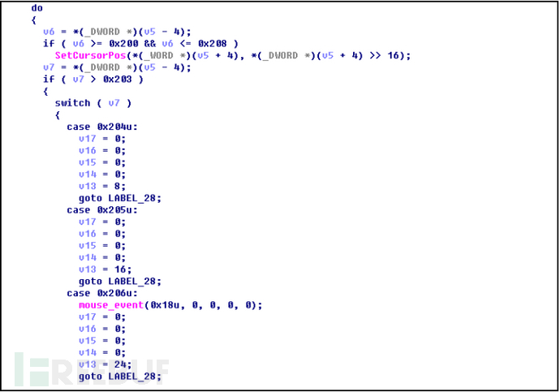This screenshot has width=560, height=392.
Task: Click the "v13 = 24;" assignment
Action: 105,364
